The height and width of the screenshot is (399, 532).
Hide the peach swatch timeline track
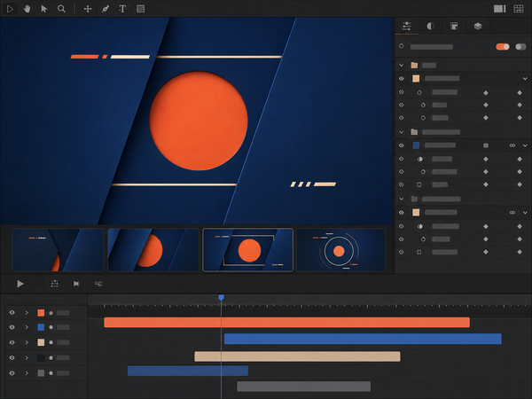(x=12, y=342)
